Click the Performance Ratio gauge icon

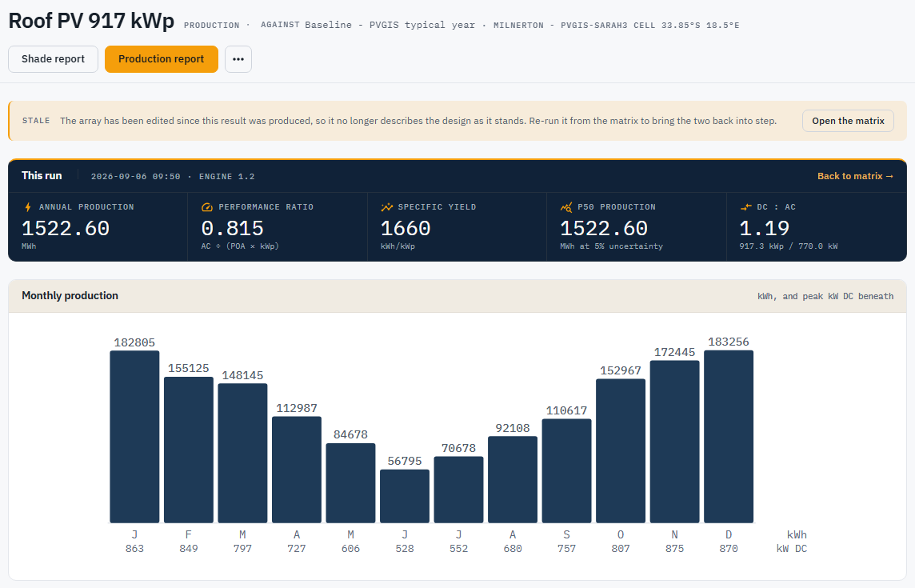tap(206, 207)
